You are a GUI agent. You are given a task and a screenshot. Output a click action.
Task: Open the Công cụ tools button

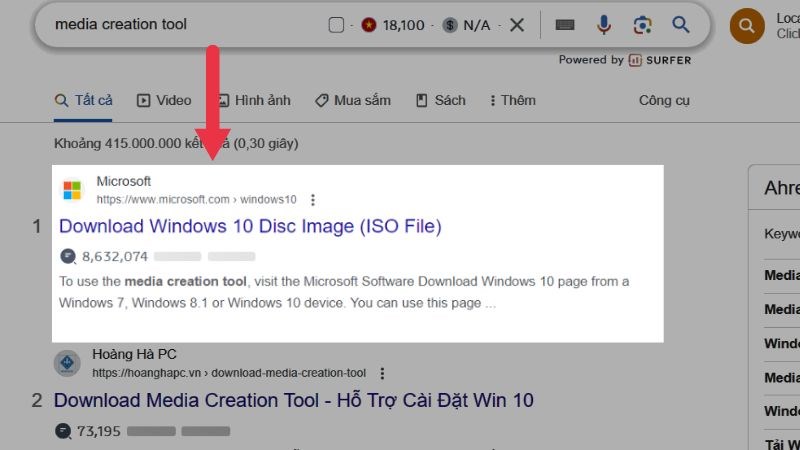(664, 101)
